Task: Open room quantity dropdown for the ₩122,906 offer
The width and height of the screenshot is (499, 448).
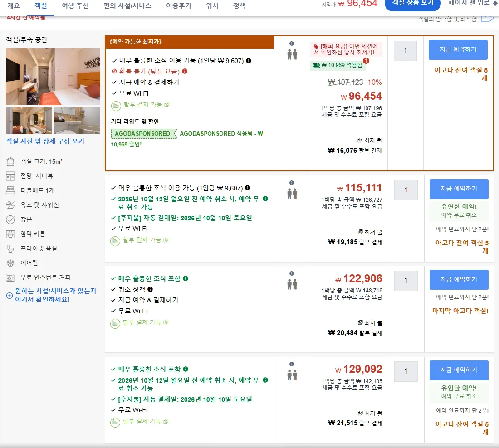Action: click(x=406, y=281)
